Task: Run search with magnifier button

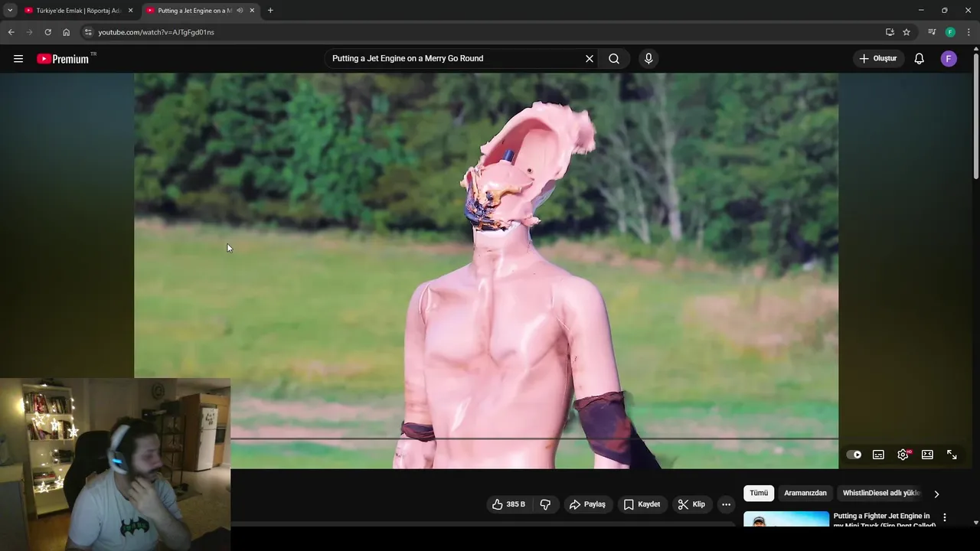Action: pos(614,59)
